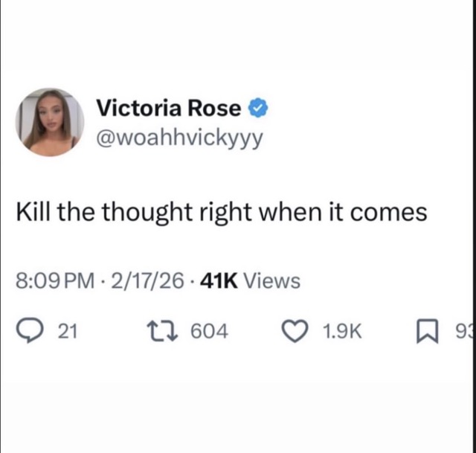Open Victoria Rose's profile picture
The height and width of the screenshot is (453, 476).
50,122
